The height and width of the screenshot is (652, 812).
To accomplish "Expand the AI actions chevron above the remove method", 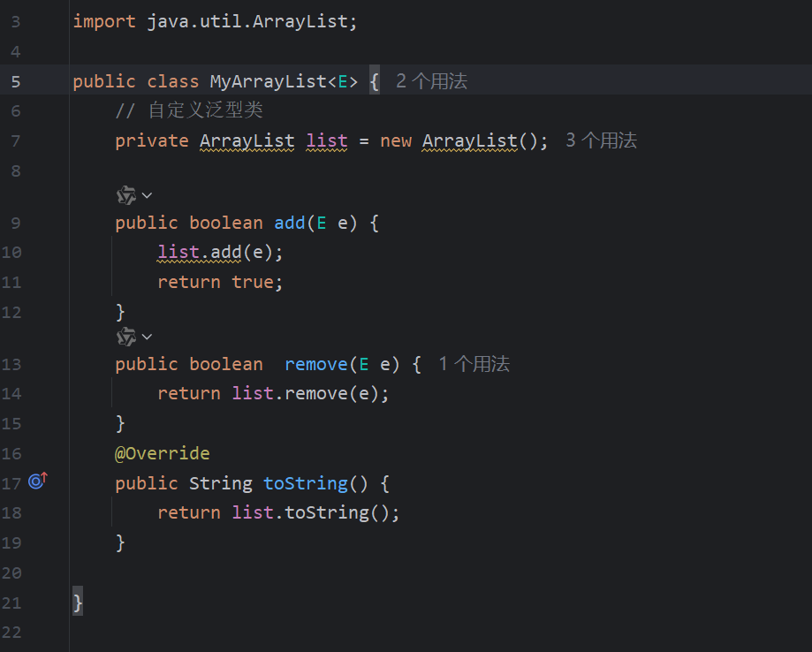I will pyautogui.click(x=147, y=337).
